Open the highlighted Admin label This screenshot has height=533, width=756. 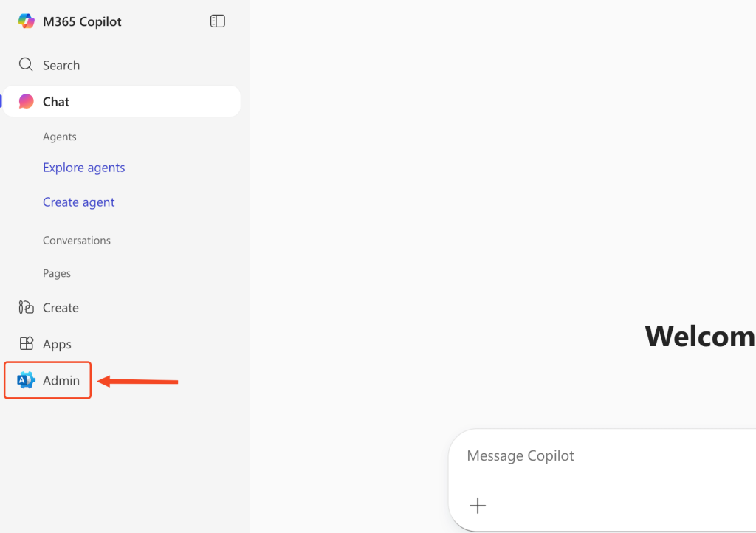61,380
